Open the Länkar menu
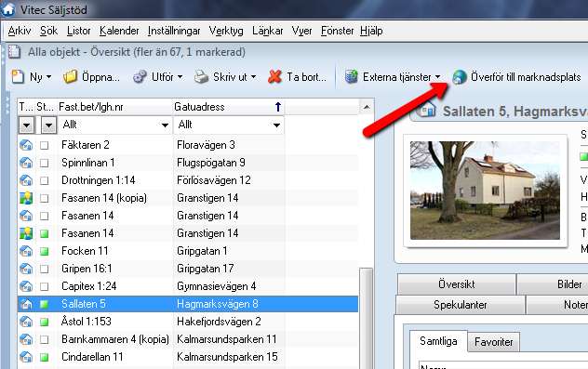The image size is (588, 369). pyautogui.click(x=267, y=31)
